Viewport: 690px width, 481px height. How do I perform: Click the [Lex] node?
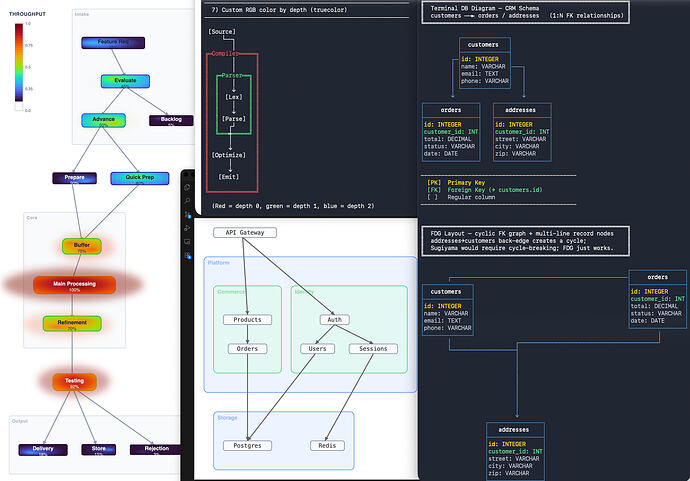click(234, 97)
